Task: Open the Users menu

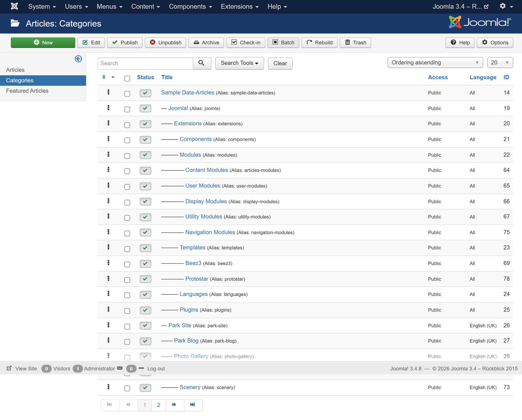Action: tap(76, 7)
